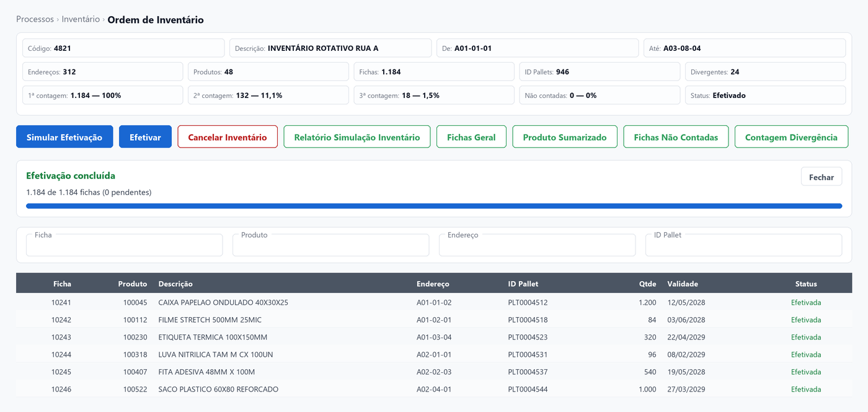
Task: Focus the Endereço filter field
Action: (537, 245)
